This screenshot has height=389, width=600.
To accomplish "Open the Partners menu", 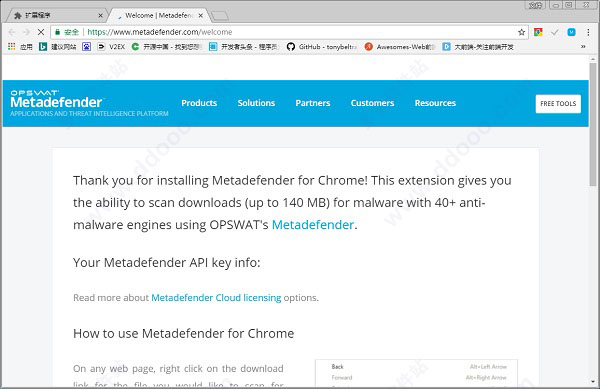I will (x=313, y=103).
